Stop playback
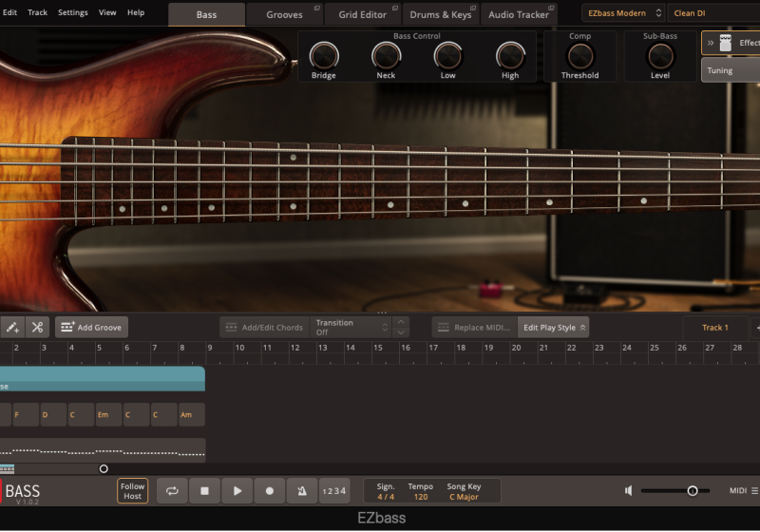760x532 pixels. point(204,491)
